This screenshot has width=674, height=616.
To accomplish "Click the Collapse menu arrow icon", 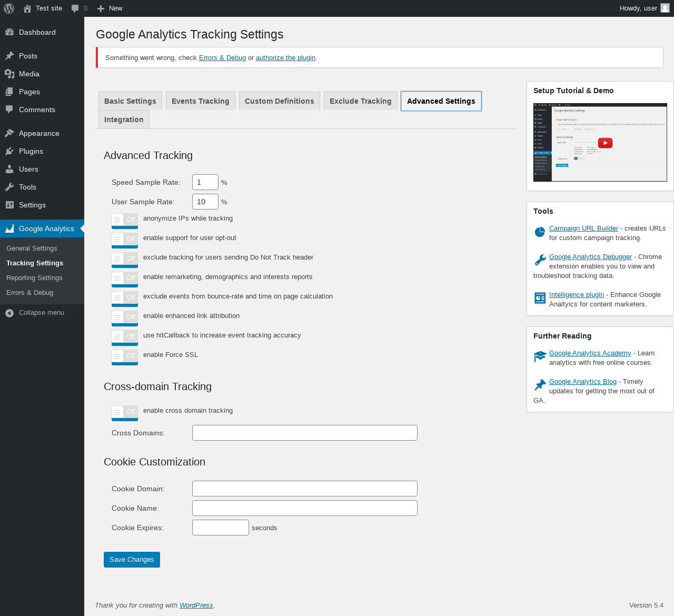I will pyautogui.click(x=9, y=313).
